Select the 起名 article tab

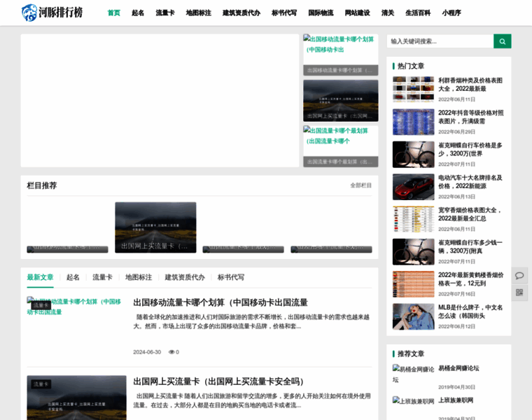point(73,277)
